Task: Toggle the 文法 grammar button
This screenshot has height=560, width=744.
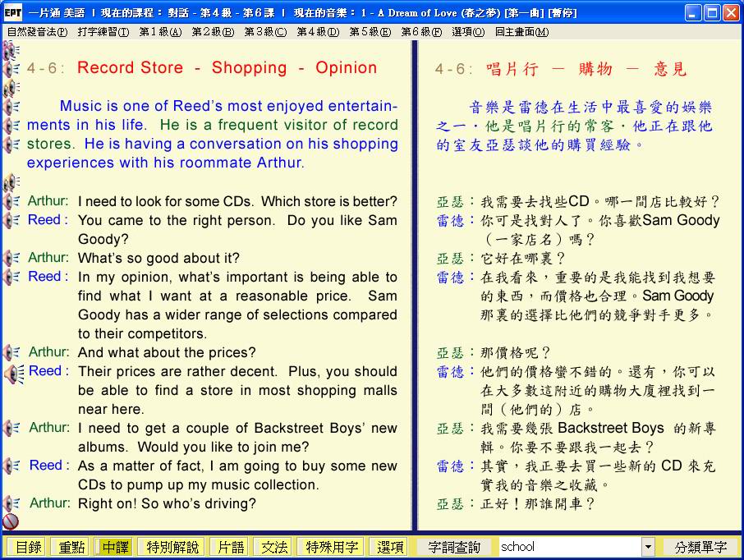Action: [274, 547]
